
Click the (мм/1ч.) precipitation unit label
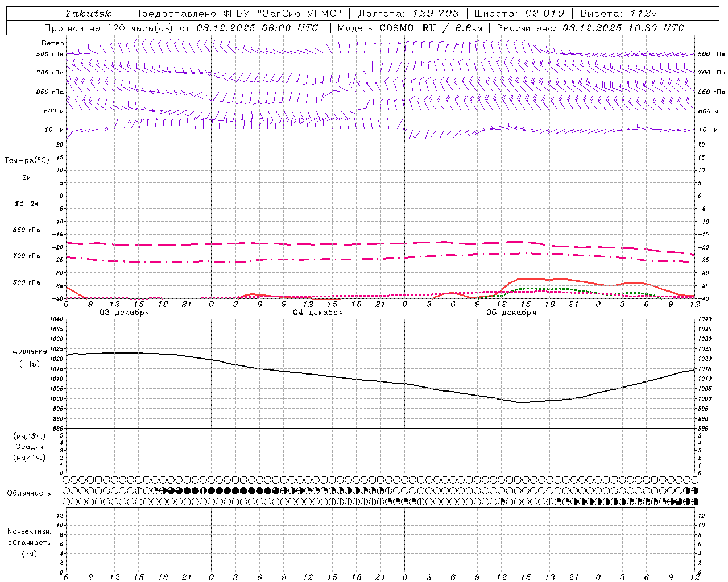(30, 458)
